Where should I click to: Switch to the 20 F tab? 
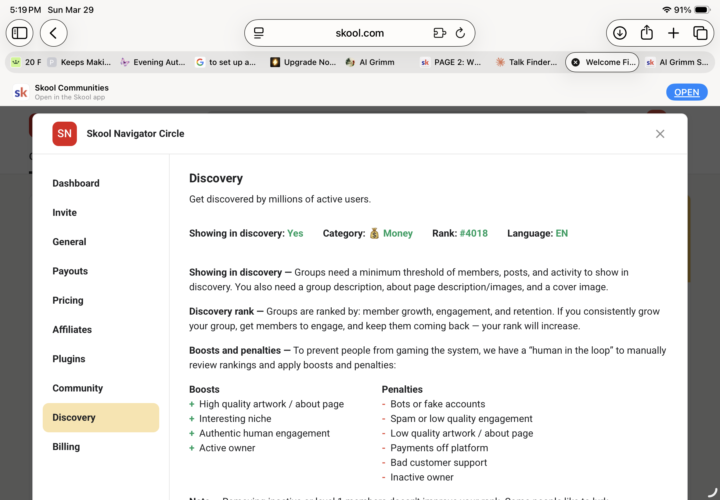coord(27,62)
